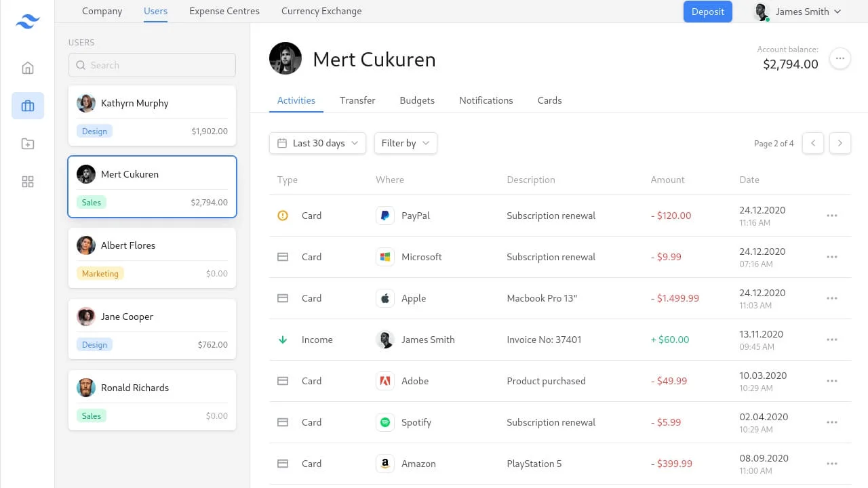Viewport: 868px width, 488px height.
Task: Click the Microsoft icon in the Where column
Action: (x=385, y=257)
